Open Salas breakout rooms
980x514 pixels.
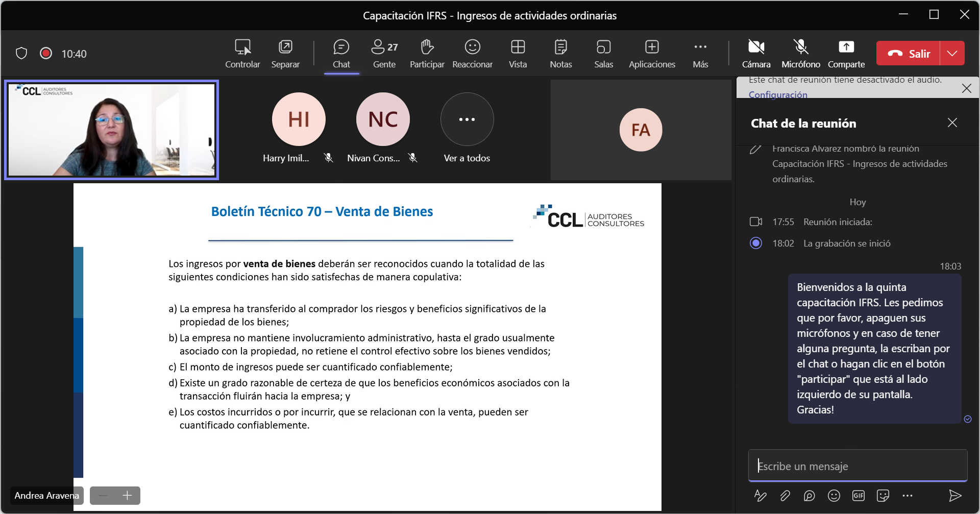(x=603, y=54)
